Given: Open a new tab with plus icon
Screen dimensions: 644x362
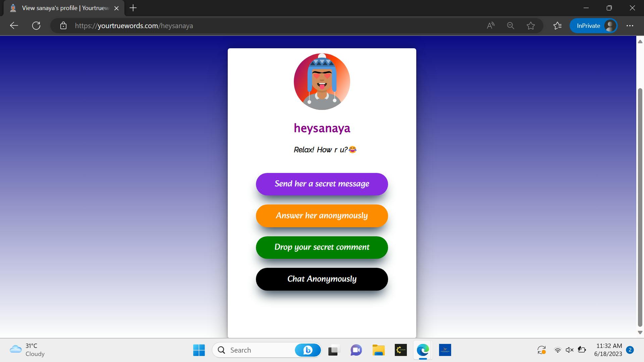Looking at the screenshot, I should point(133,8).
